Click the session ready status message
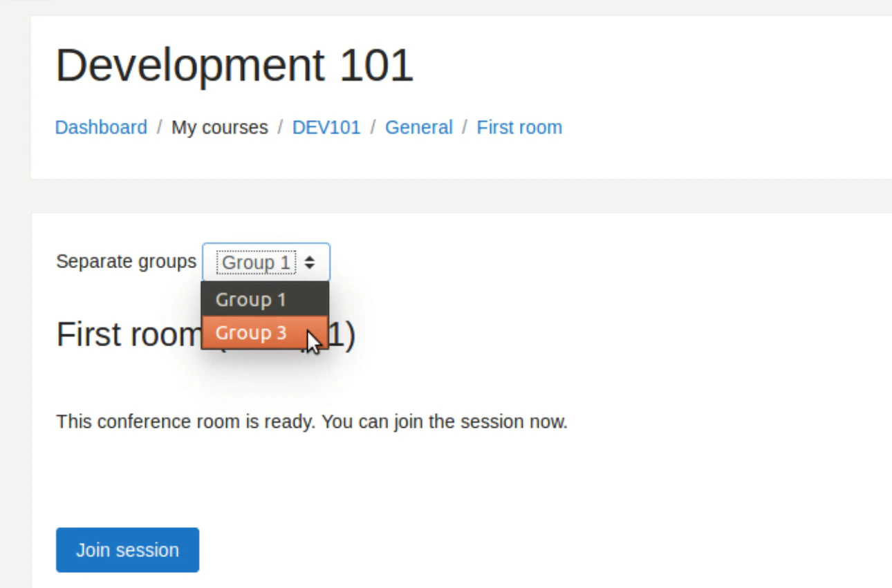The image size is (892, 588). tap(312, 421)
